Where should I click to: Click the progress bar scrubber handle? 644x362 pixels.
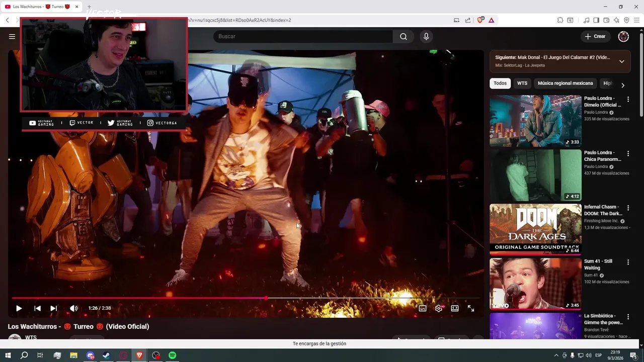(x=266, y=298)
